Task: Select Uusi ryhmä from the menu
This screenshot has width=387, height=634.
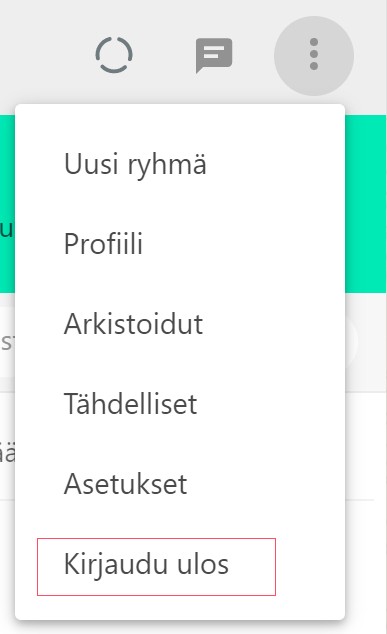Action: pyautogui.click(x=135, y=164)
